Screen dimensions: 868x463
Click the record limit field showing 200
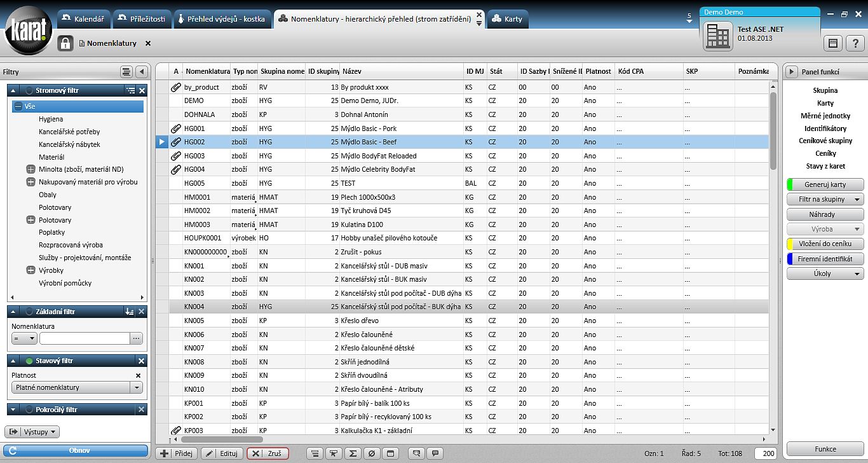point(766,453)
